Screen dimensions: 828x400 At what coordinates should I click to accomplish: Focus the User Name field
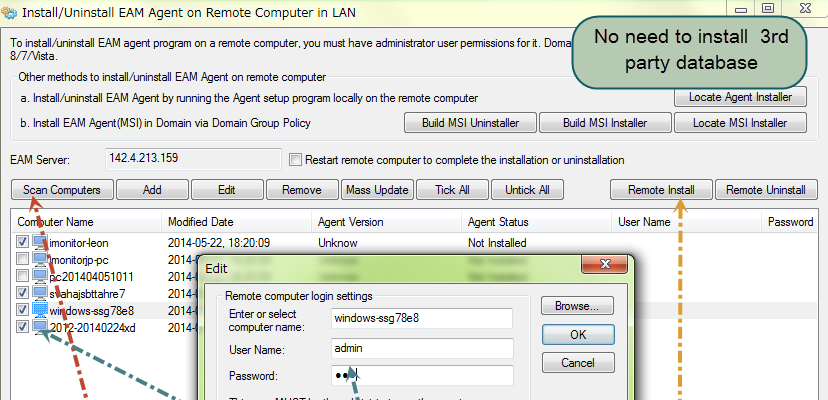[421, 349]
